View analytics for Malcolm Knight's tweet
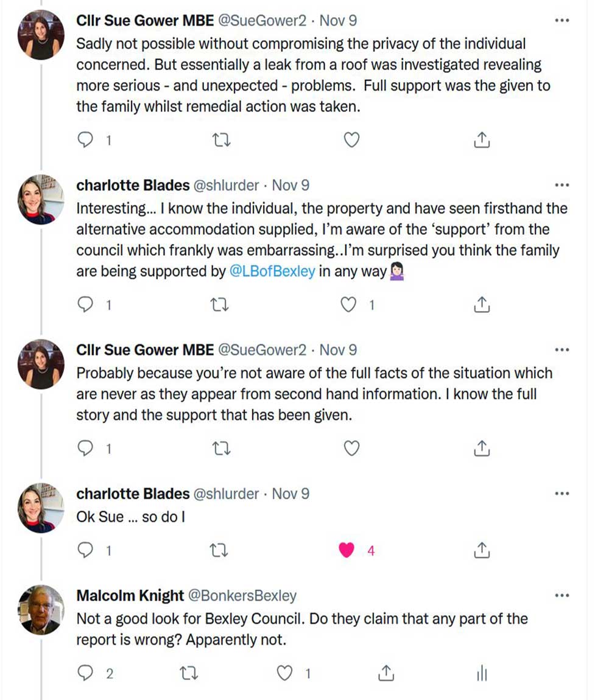The width and height of the screenshot is (609, 700). pos(482,673)
